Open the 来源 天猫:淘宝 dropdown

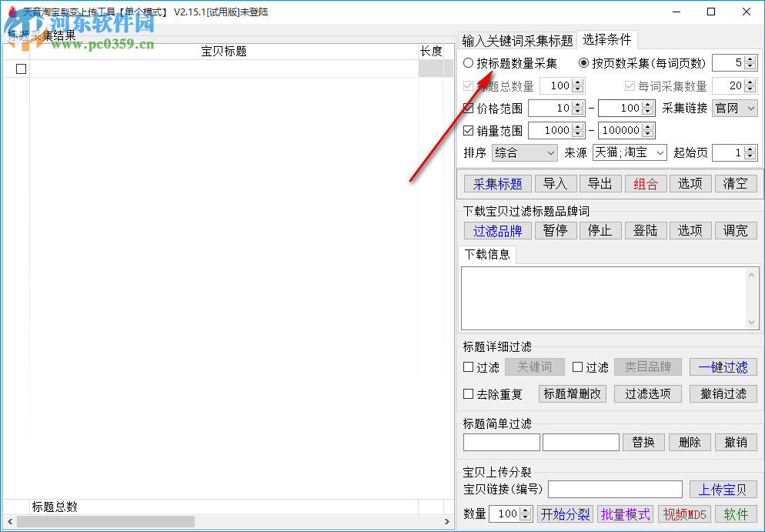[631, 152]
